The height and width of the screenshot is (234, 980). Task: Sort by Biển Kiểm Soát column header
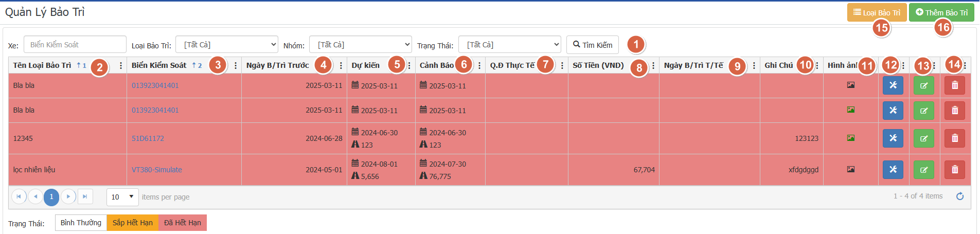coord(159,65)
